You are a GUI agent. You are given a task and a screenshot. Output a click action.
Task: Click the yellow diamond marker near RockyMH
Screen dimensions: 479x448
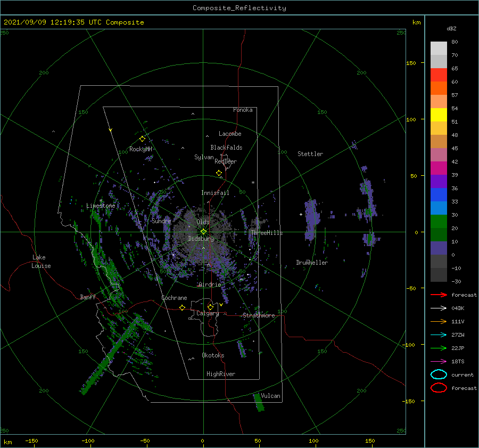142,139
